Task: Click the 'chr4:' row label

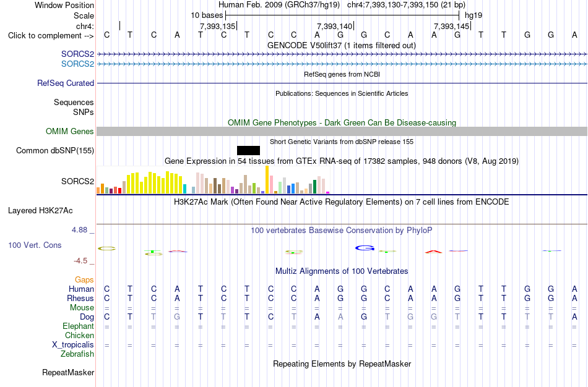Action: [x=85, y=26]
